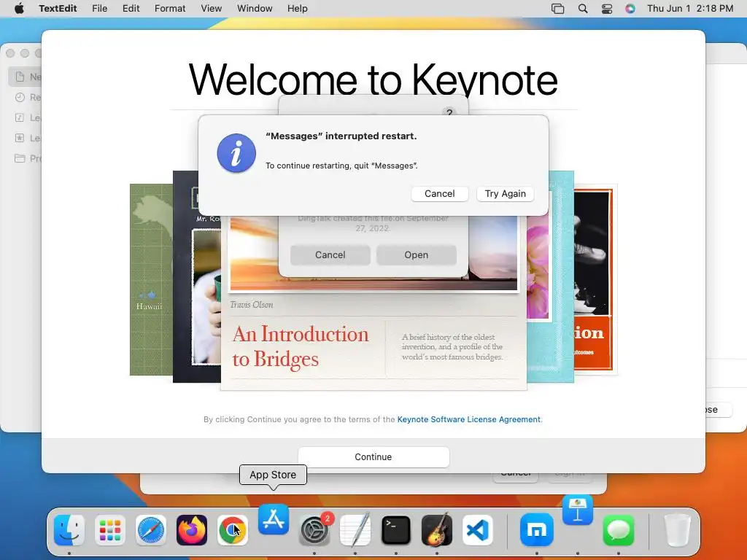This screenshot has height=560, width=747.
Task: Click Try Again in restart alert
Action: (506, 194)
